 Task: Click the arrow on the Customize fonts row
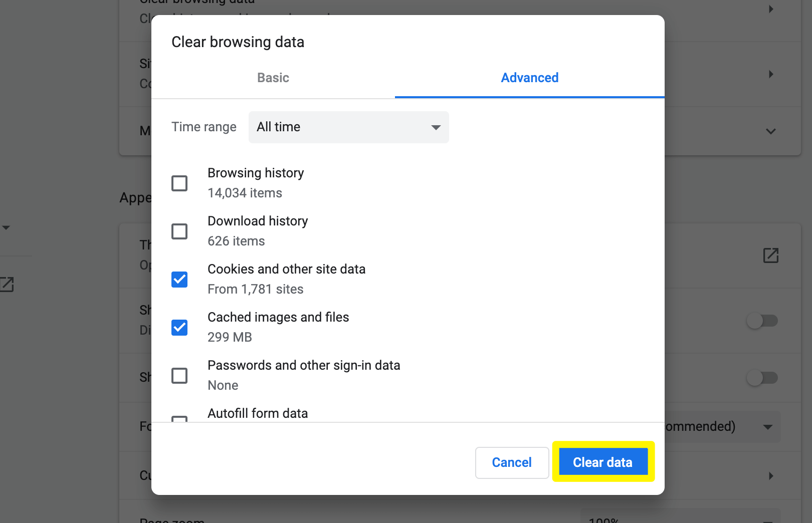[x=771, y=475]
